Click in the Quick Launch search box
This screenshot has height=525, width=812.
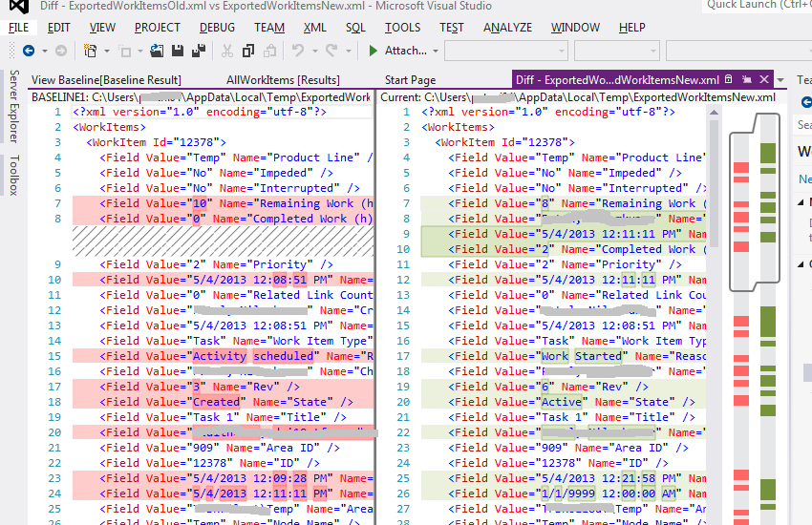758,5
